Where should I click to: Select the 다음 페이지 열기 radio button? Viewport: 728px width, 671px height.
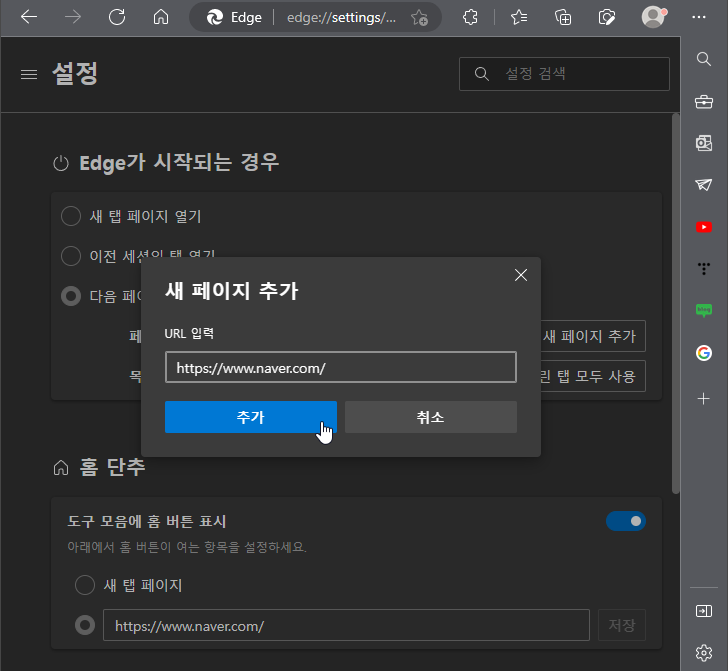(x=71, y=296)
